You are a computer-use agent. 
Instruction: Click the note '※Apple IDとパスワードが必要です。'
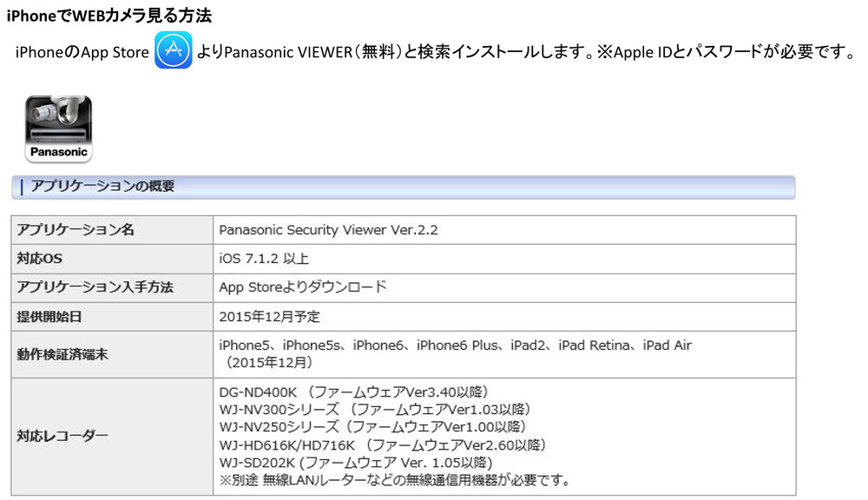click(x=727, y=51)
